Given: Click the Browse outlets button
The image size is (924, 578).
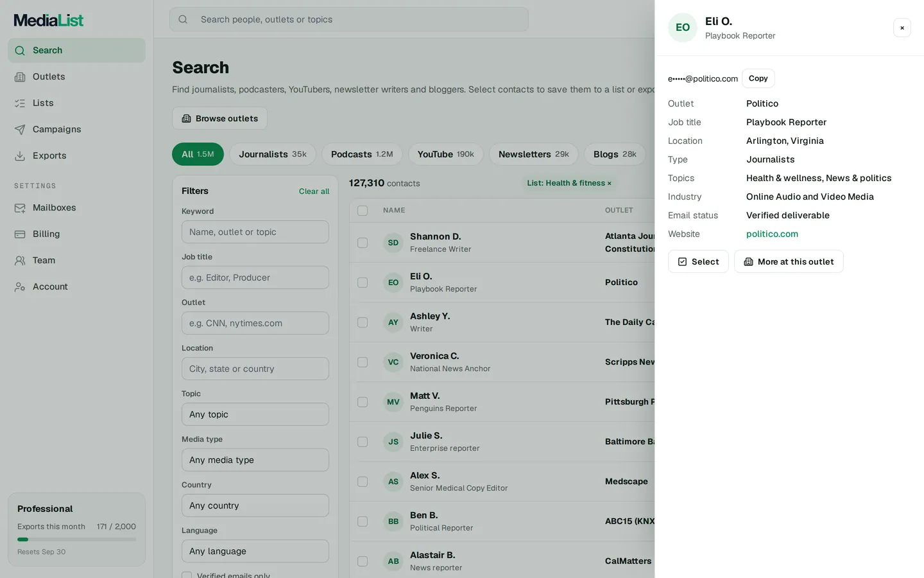Looking at the screenshot, I should [x=219, y=118].
